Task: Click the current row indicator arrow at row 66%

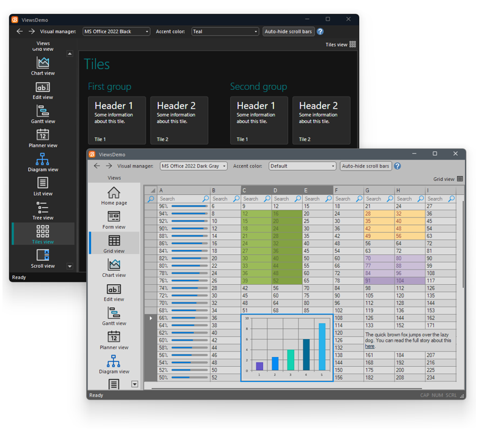Action: click(150, 318)
